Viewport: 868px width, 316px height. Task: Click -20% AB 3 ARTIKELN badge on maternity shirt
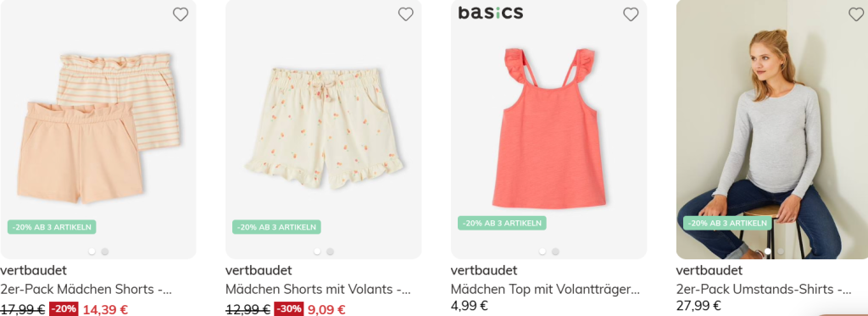pyautogui.click(x=727, y=223)
